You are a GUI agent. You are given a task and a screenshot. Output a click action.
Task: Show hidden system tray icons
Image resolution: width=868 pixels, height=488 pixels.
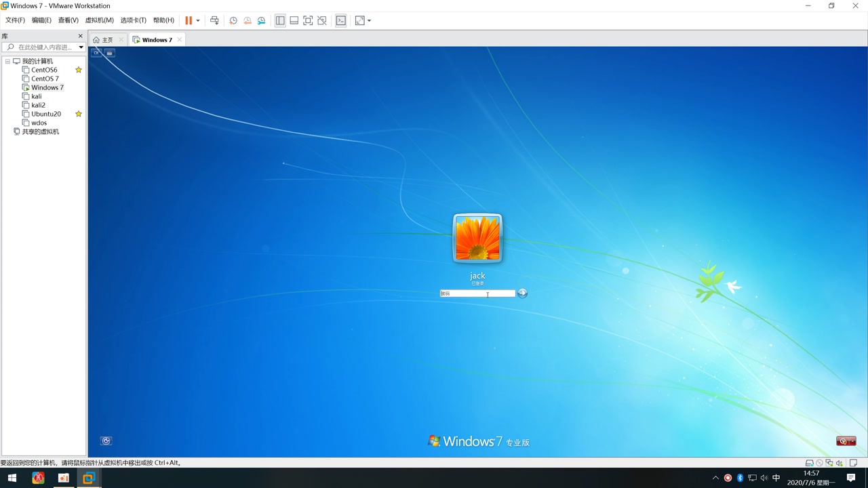(715, 478)
